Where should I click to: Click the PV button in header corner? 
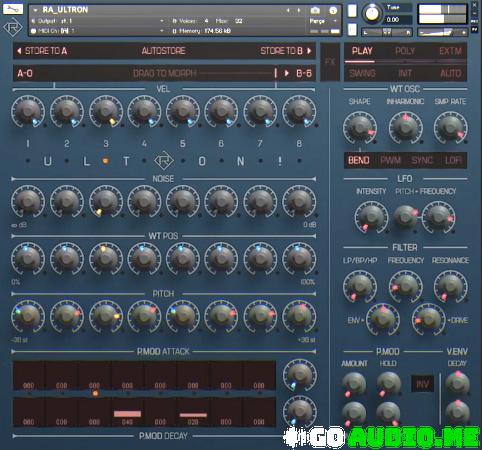474,29
